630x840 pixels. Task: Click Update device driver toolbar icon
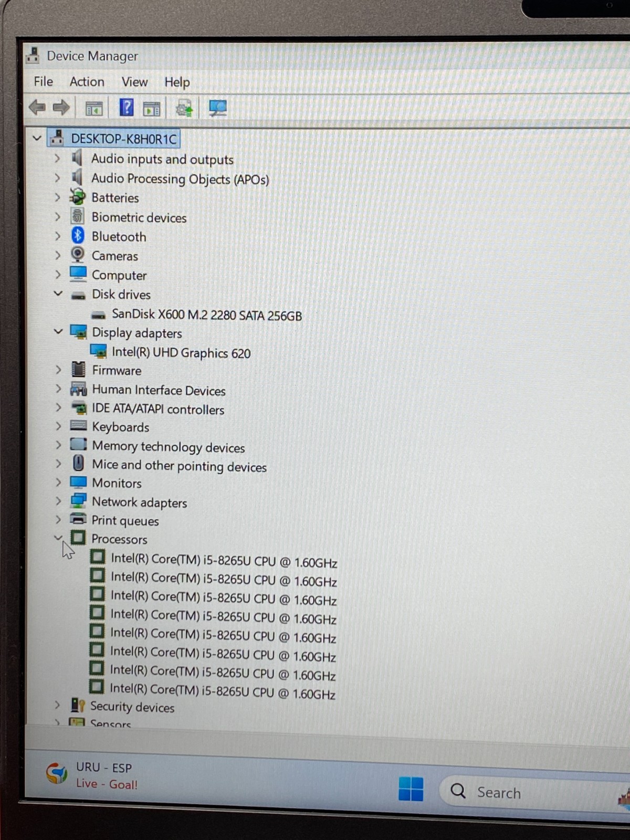tap(184, 109)
